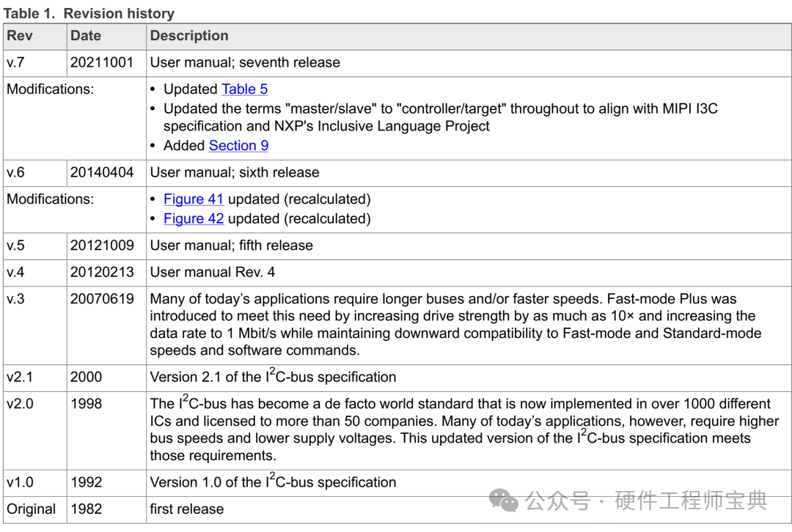Click the 'User manual; sixth release' text
Screen dimensions: 792x532
(x=235, y=173)
